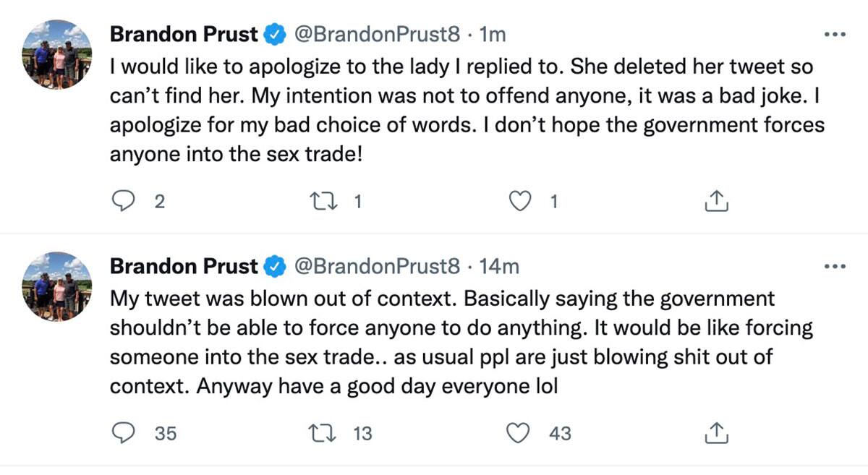Open more options on the 1m tweet
This screenshot has height=475, width=868.
tap(835, 35)
